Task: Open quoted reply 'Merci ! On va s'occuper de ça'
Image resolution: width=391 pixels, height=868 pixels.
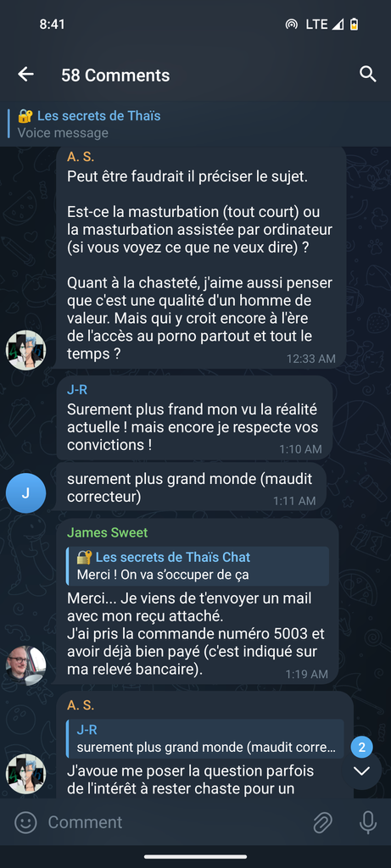Action: coord(197,566)
